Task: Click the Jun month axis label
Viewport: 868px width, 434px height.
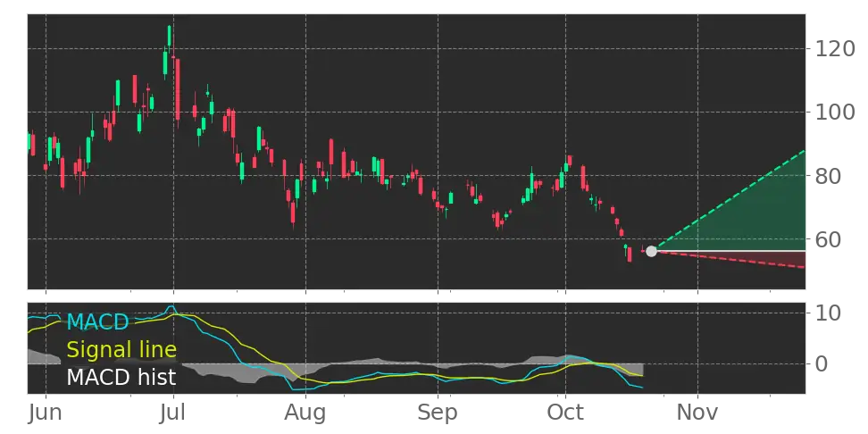Action: tap(46, 413)
